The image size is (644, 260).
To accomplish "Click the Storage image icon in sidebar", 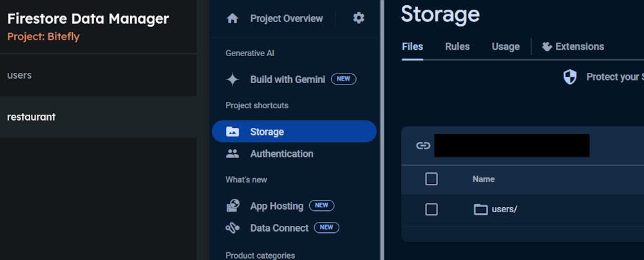I will click(232, 132).
